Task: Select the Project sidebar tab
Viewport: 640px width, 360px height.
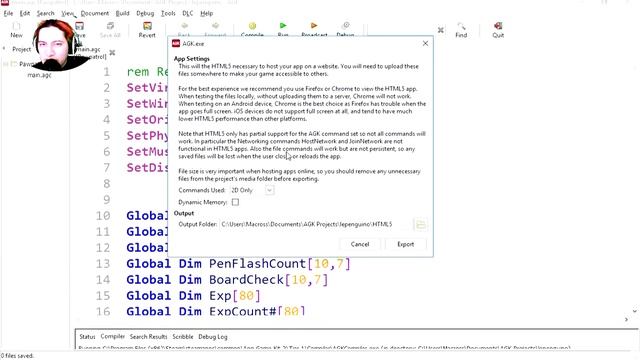Action: click(x=21, y=49)
